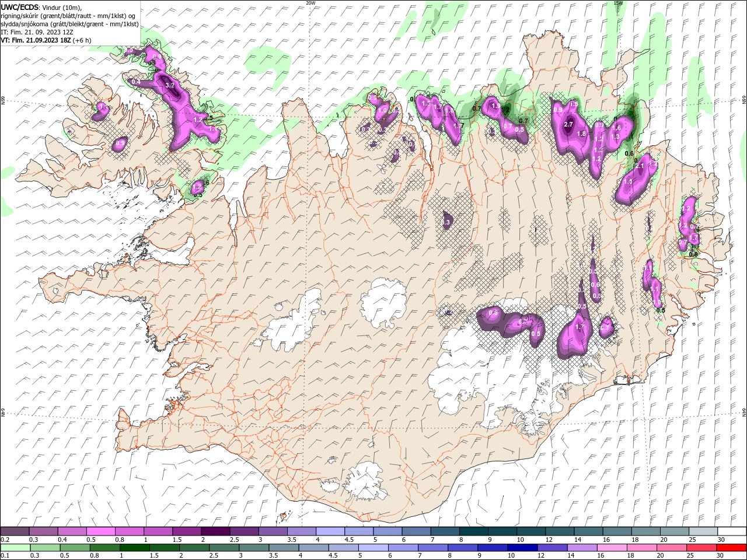
Task: Pick the rain scale swatch from 2 to 2.5
Action: pos(194,548)
